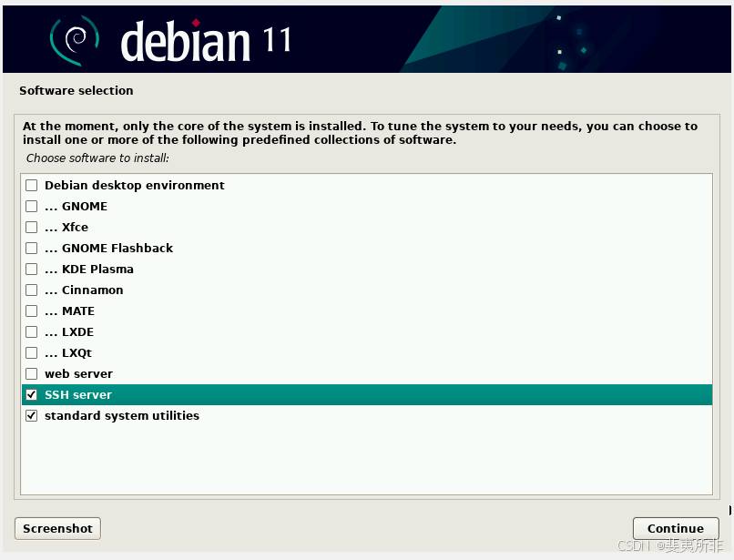The image size is (734, 560).
Task: Click the Continue button
Action: coord(676,529)
